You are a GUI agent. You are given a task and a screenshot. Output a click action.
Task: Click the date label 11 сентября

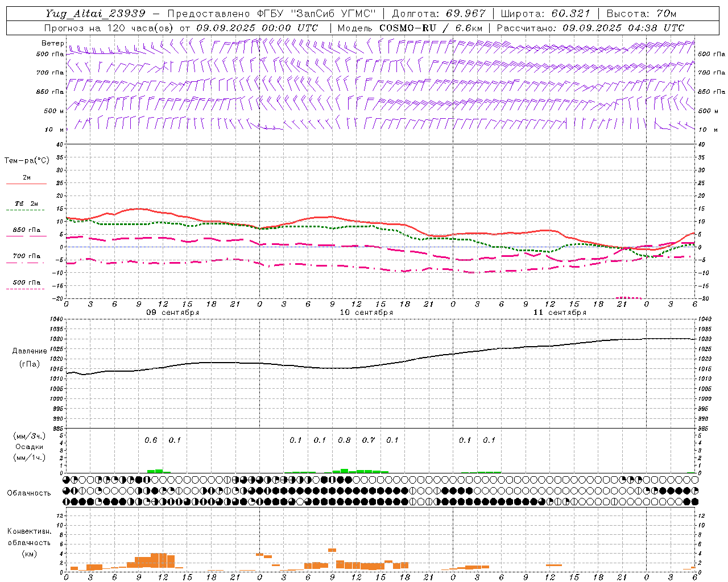(560, 313)
